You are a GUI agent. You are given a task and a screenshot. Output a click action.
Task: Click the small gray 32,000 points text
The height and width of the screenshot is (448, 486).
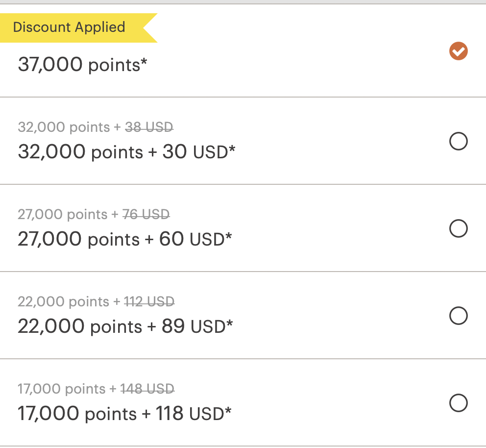click(x=64, y=127)
